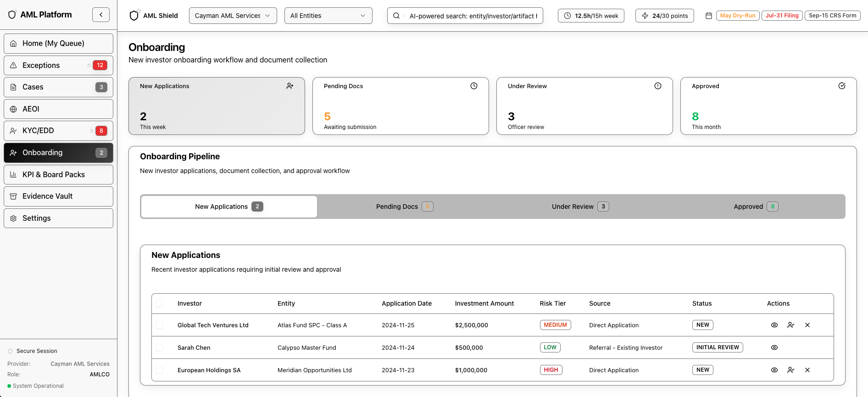
Task: View Sarah Chen application via eye icon
Action: [774, 347]
